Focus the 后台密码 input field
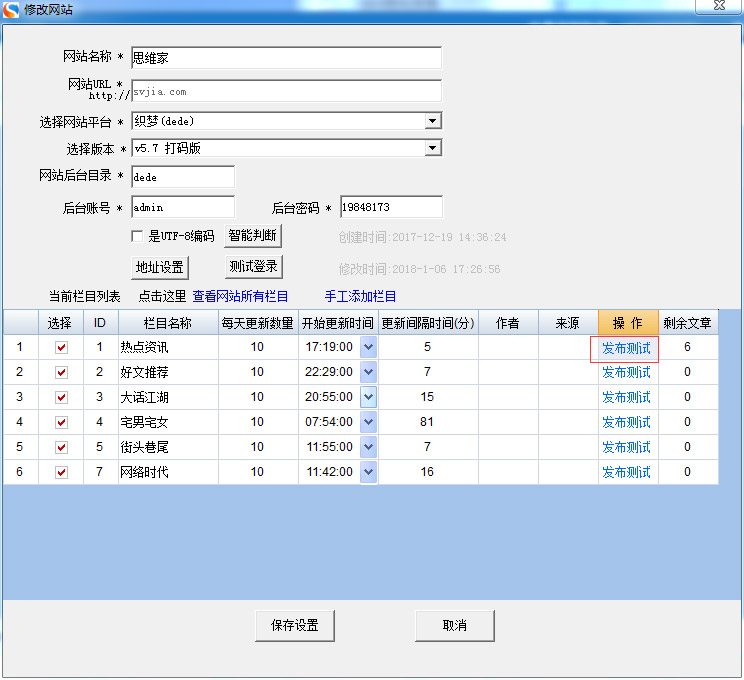Image resolution: width=744 pixels, height=680 pixels. 391,207
